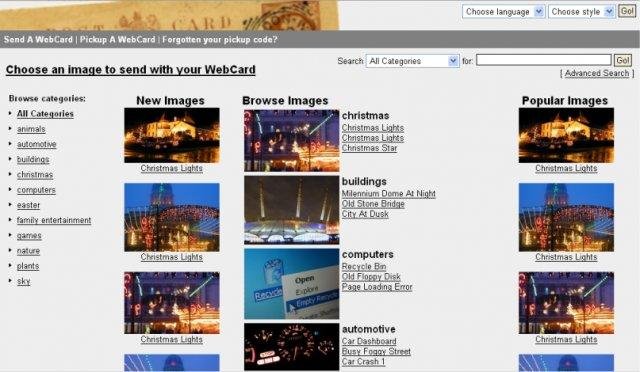Open the Car Dashboard link
This screenshot has height=372, width=640.
pyautogui.click(x=369, y=341)
